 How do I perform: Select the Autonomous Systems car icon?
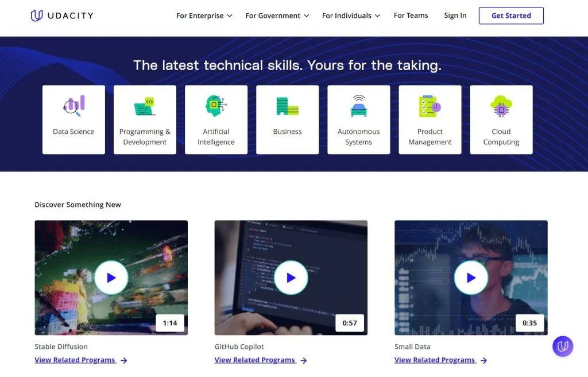(x=358, y=106)
